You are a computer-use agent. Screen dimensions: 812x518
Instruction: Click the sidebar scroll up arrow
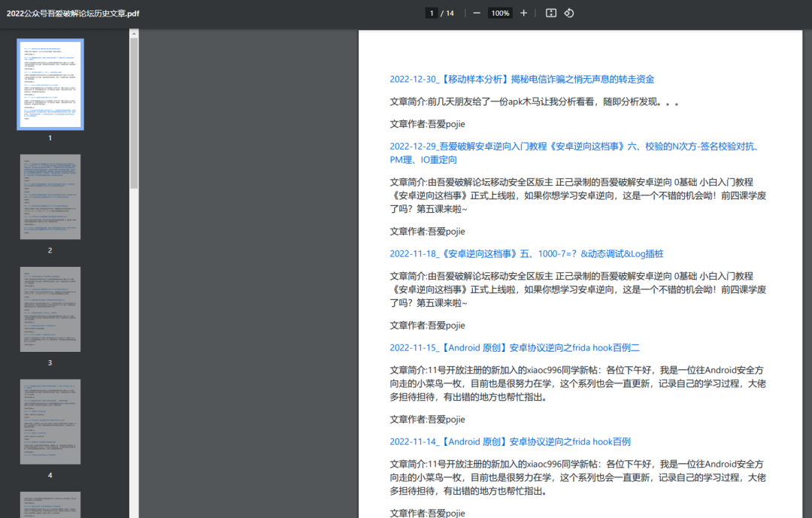point(134,34)
